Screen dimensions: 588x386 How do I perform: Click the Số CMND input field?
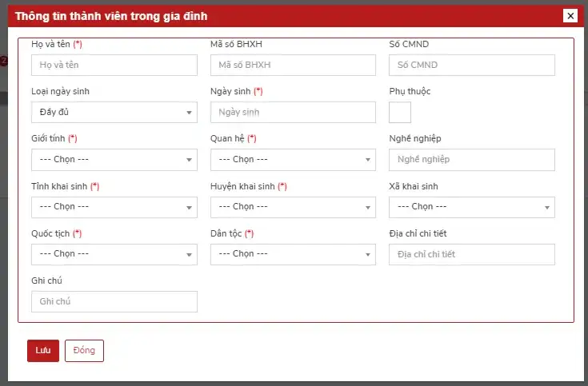pyautogui.click(x=472, y=66)
